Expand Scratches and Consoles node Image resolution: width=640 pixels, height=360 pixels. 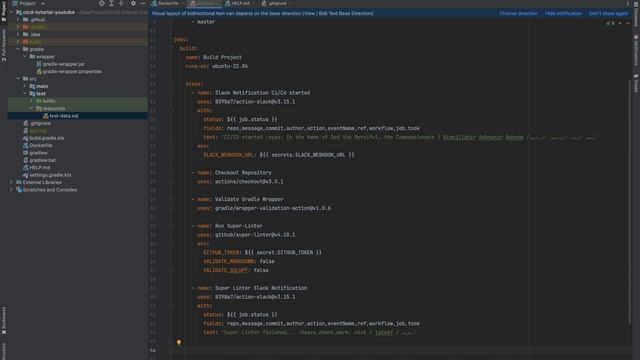tap(11, 190)
